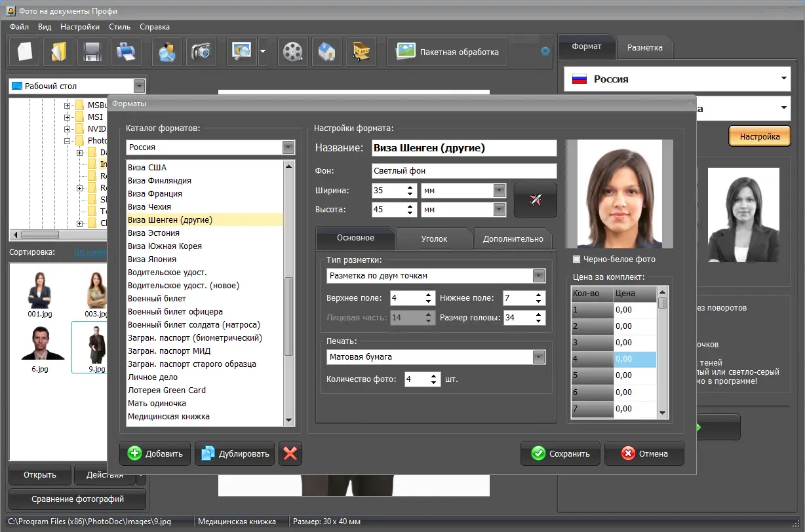Image resolution: width=805 pixels, height=532 pixels.
Task: Switch to the Дополнительно tab
Action: click(x=513, y=239)
